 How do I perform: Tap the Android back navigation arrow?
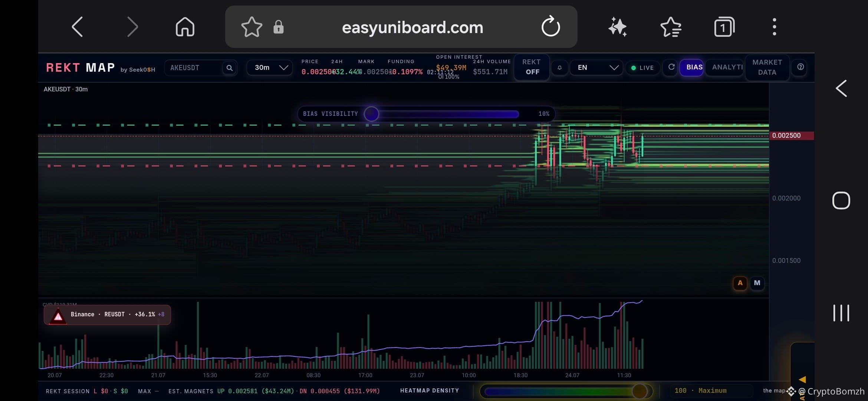pyautogui.click(x=841, y=88)
